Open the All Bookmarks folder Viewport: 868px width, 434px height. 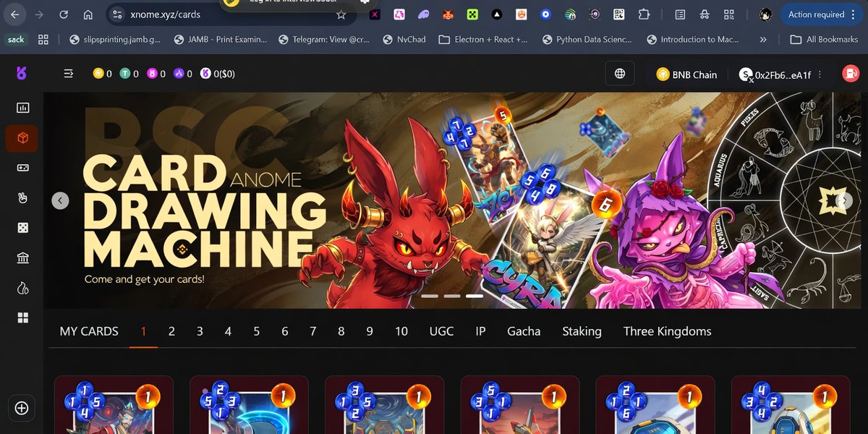tap(824, 40)
